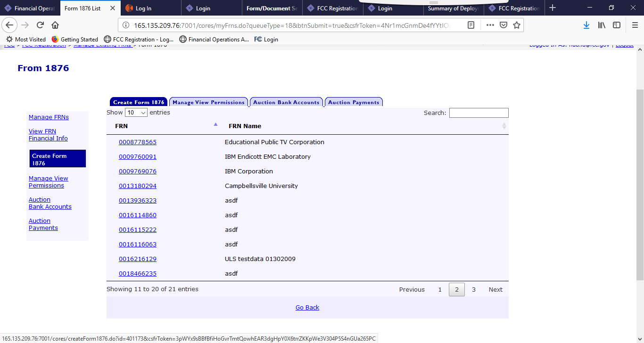Close the Form 1876 List tab

tap(112, 8)
